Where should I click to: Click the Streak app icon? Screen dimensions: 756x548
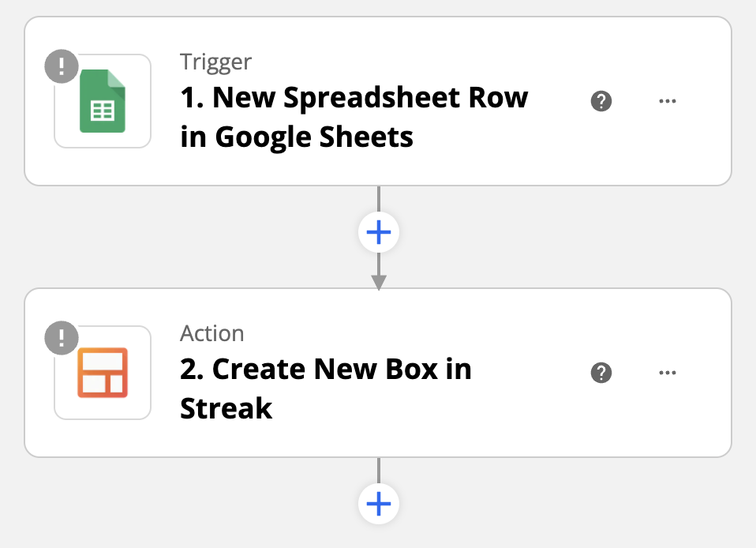pyautogui.click(x=103, y=373)
